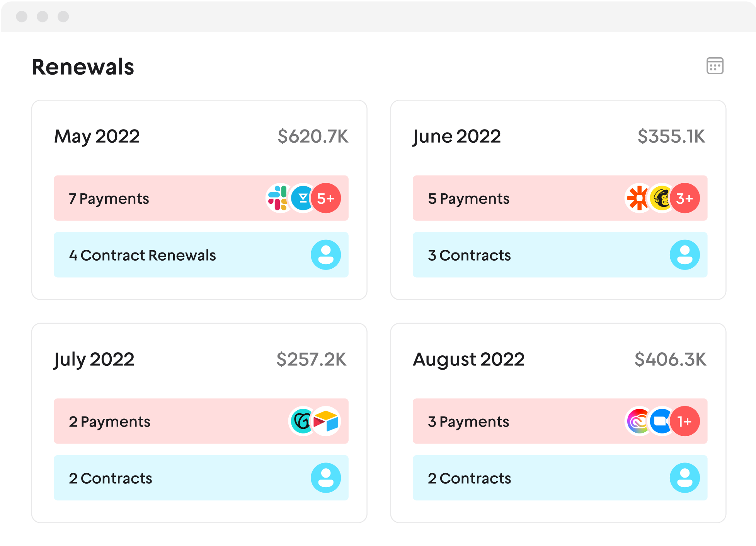Open July's 2 Payments row

(x=155, y=421)
